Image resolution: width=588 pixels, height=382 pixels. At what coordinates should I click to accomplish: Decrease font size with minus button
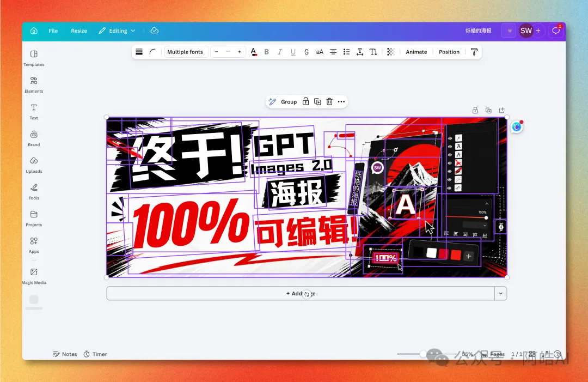click(x=216, y=52)
